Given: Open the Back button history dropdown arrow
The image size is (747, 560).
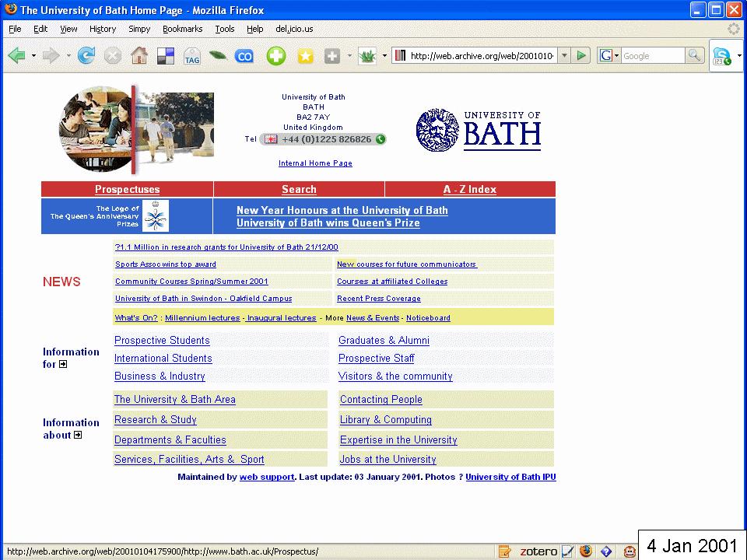Looking at the screenshot, I should [33, 56].
